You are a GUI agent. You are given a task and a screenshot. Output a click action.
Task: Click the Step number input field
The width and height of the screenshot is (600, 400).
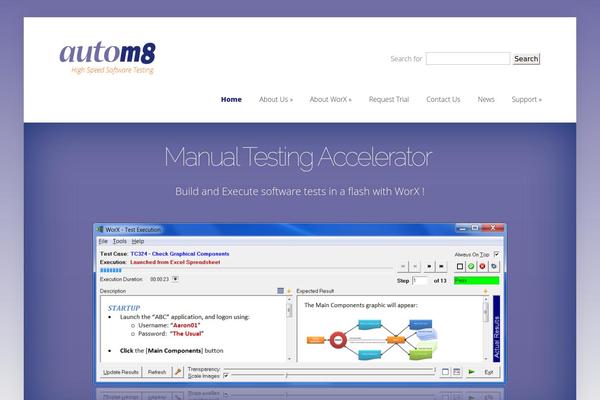coord(420,281)
